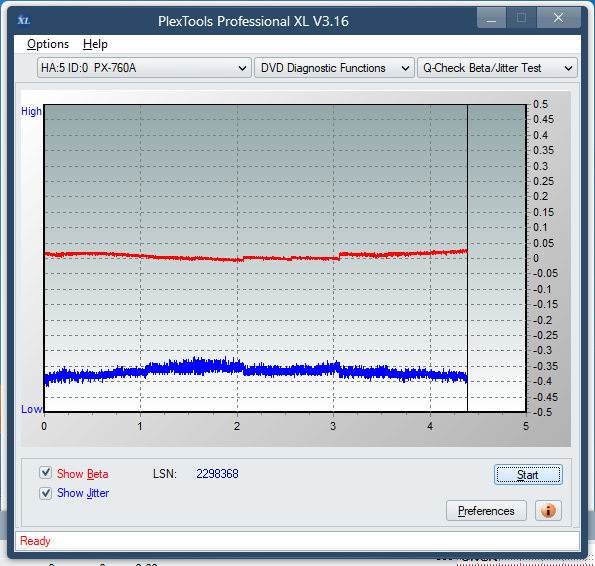Image resolution: width=595 pixels, height=566 pixels.
Task: Expand the DVD Diagnostic Functions dropdown
Action: pyautogui.click(x=334, y=68)
